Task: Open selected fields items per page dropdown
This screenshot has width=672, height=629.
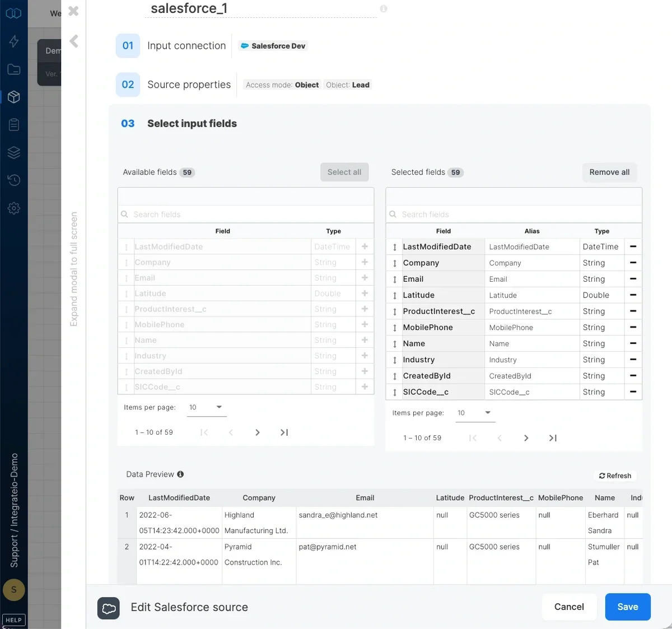Action: [x=475, y=413]
